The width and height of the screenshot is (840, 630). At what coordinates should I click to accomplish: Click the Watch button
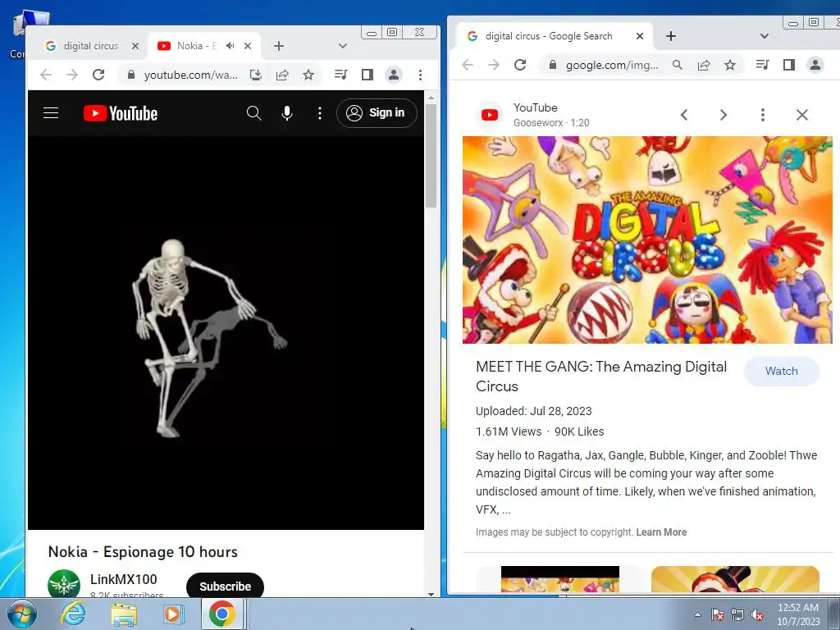click(x=782, y=372)
